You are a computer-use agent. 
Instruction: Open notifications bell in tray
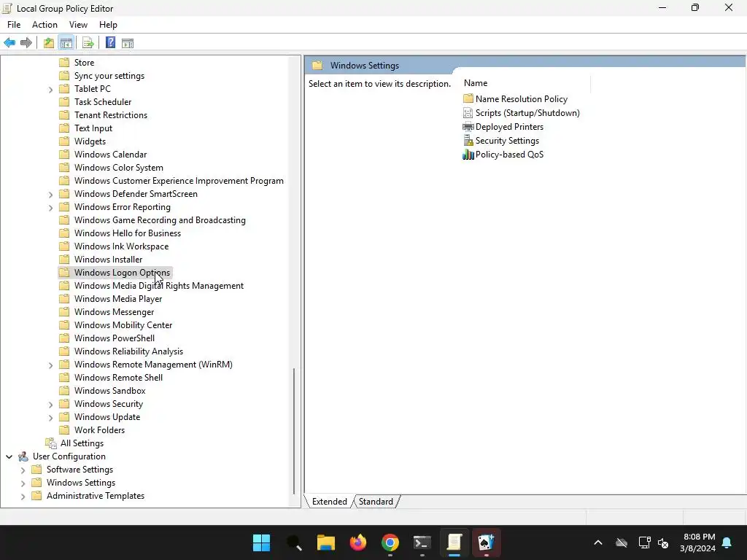click(727, 542)
